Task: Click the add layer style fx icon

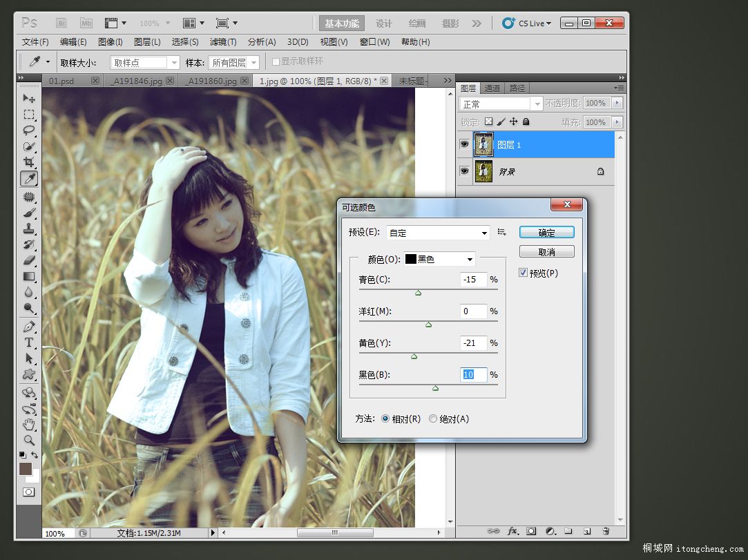Action: (x=512, y=531)
